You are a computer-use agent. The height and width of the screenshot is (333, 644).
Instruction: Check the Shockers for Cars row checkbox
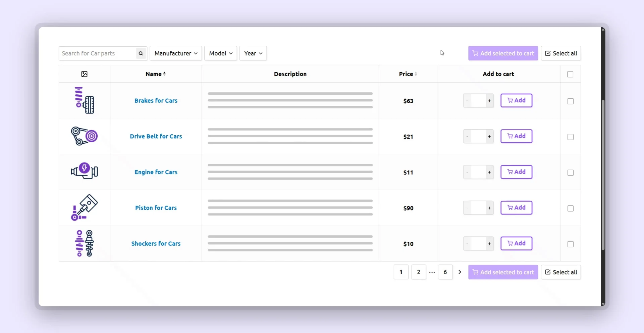[571, 244]
